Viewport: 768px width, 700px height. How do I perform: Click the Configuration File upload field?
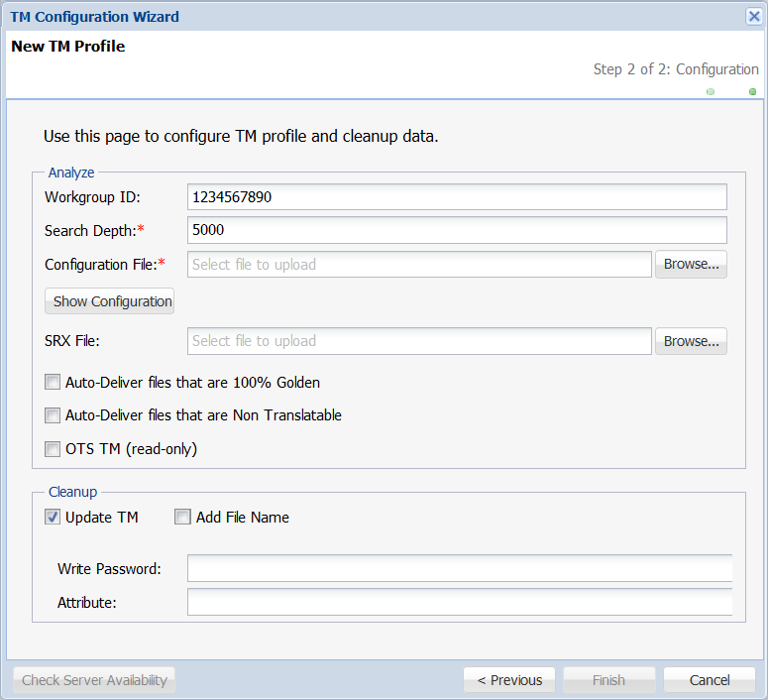click(x=419, y=264)
